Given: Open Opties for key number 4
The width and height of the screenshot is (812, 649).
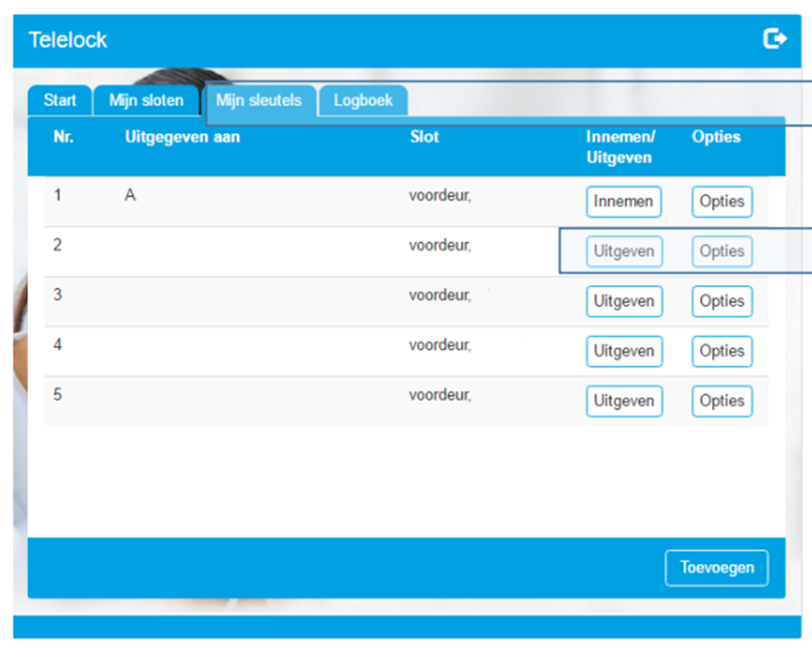Looking at the screenshot, I should pyautogui.click(x=722, y=351).
